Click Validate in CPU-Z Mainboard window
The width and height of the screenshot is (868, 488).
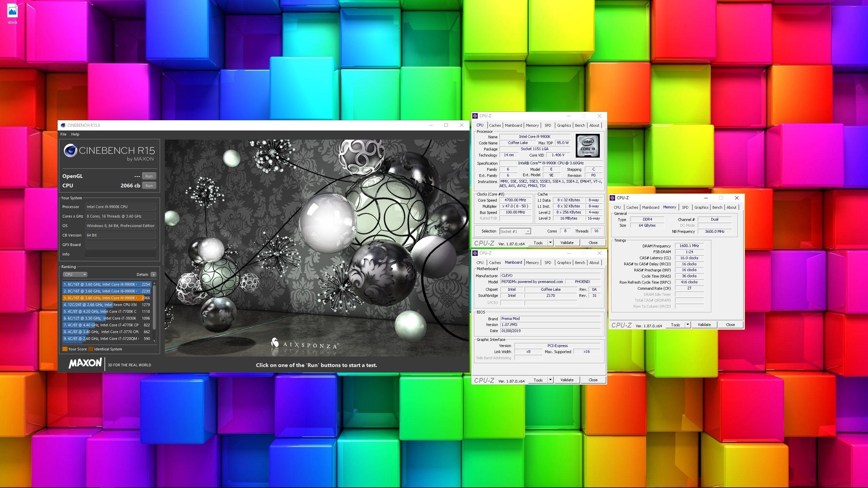click(567, 380)
